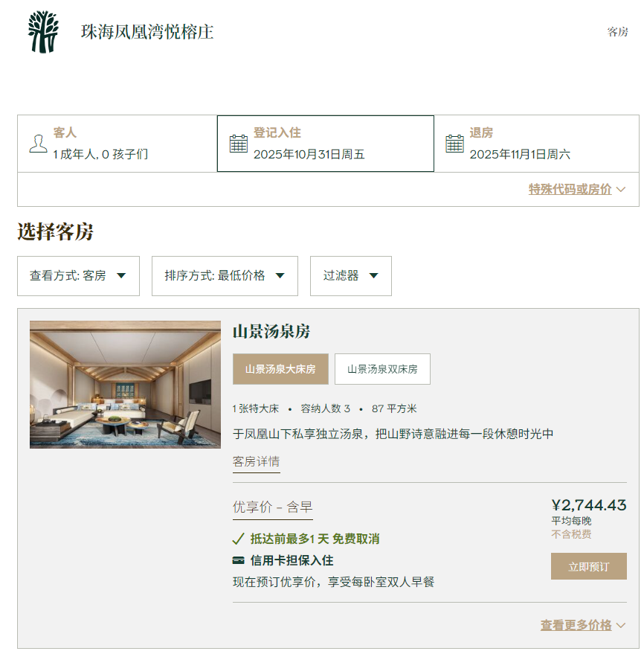Open the 山景汤泉房 room photo
Screen dimensions: 644x654
[x=125, y=385]
